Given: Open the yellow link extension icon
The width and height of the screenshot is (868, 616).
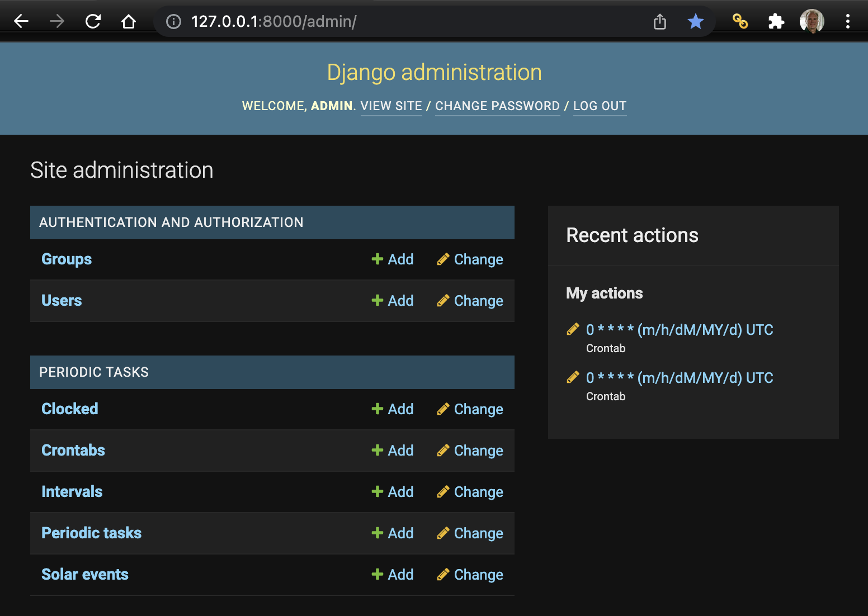Looking at the screenshot, I should pos(740,21).
